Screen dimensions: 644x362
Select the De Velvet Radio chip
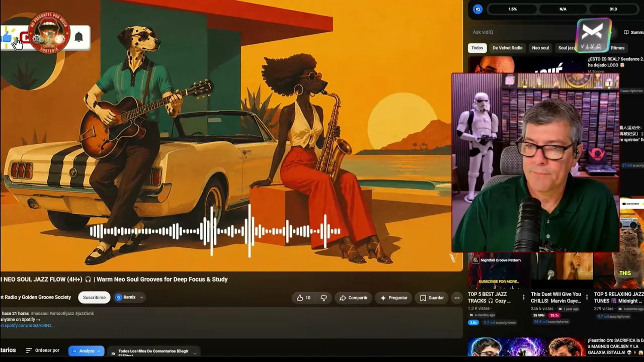coord(507,48)
